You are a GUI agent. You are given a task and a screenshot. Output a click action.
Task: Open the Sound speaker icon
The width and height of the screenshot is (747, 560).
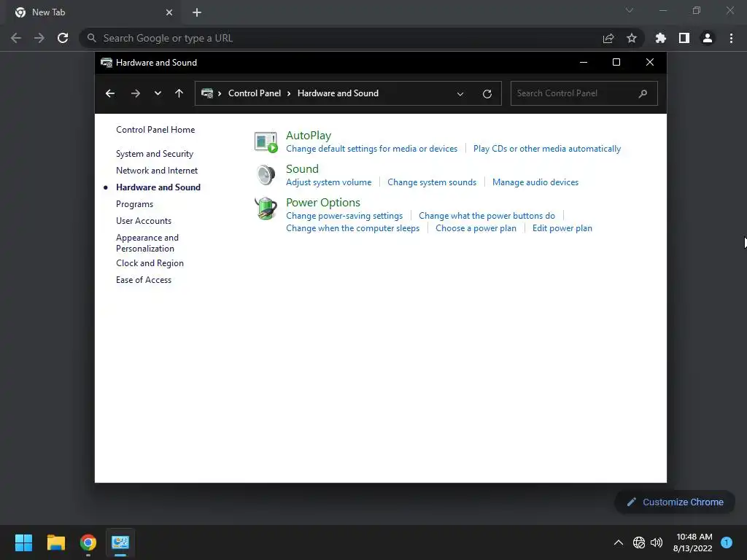pyautogui.click(x=266, y=175)
